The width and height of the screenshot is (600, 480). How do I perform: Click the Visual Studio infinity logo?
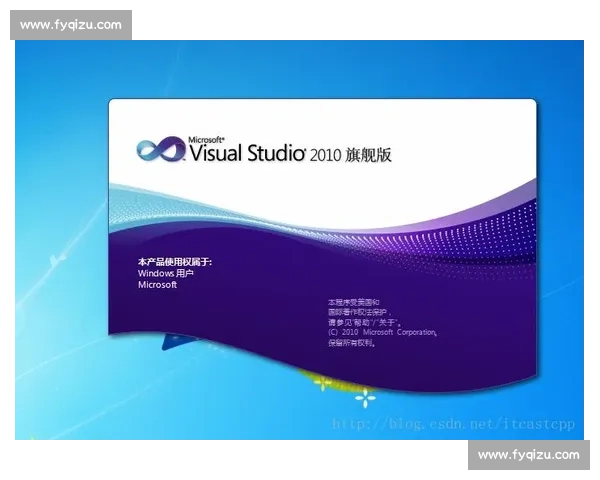(x=161, y=149)
